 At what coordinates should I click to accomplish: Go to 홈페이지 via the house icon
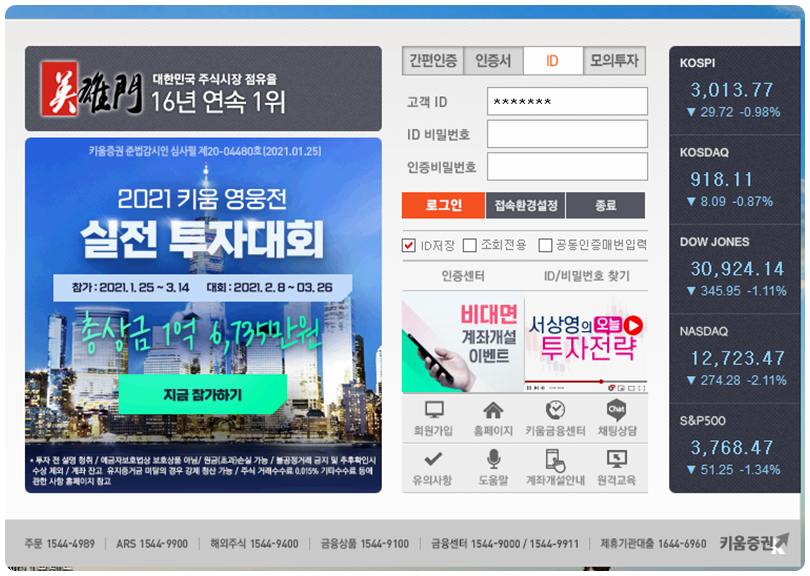click(493, 410)
